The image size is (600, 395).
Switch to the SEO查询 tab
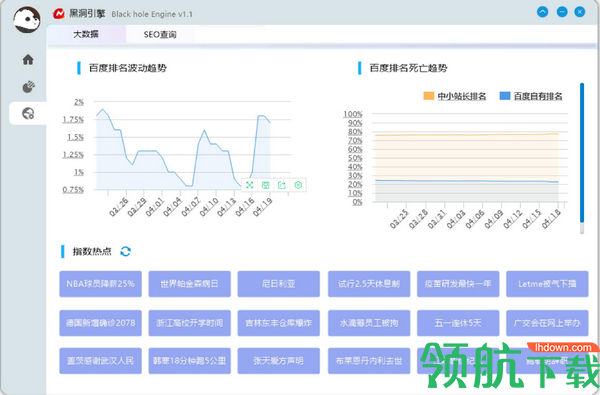tap(160, 34)
